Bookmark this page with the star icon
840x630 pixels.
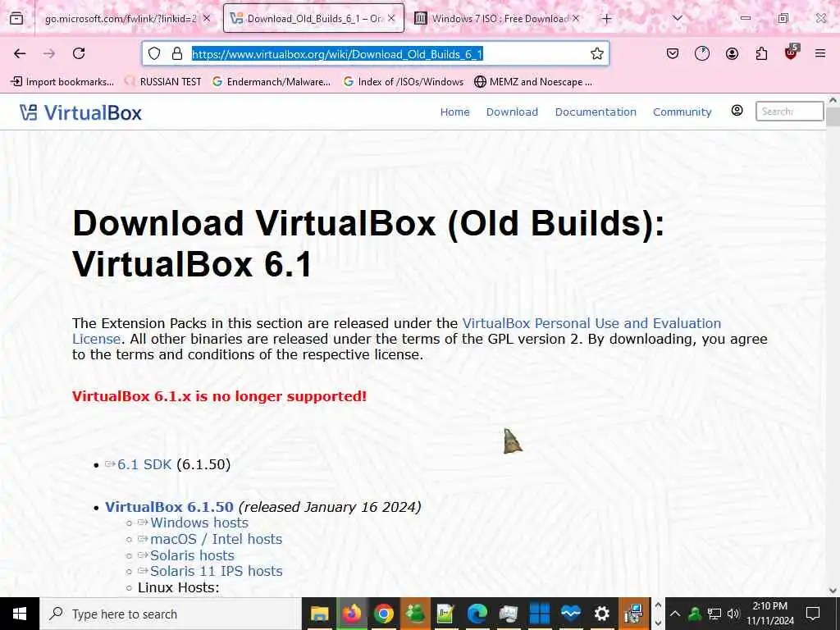597,53
